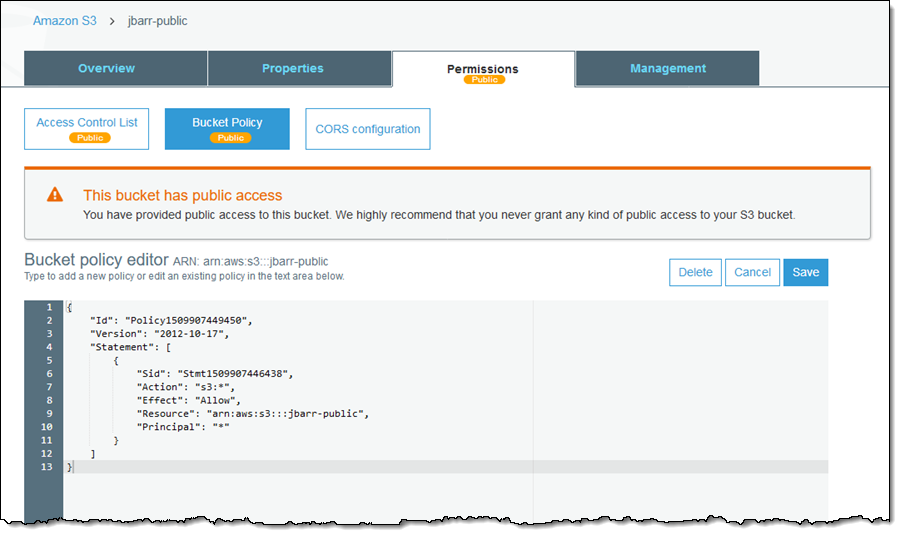Click the Public badge on Bucket Policy
This screenshot has width=900, height=535.
[x=229, y=138]
